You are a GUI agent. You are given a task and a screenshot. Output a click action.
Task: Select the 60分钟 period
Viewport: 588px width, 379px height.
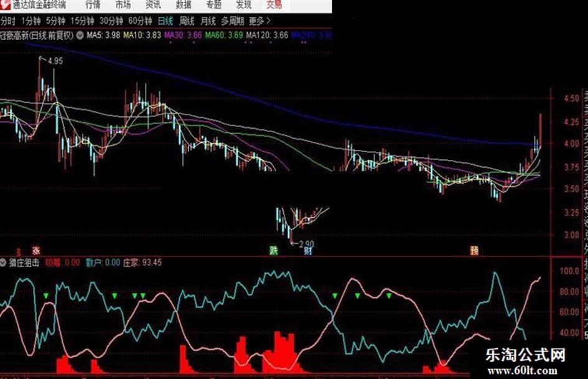tap(140, 21)
